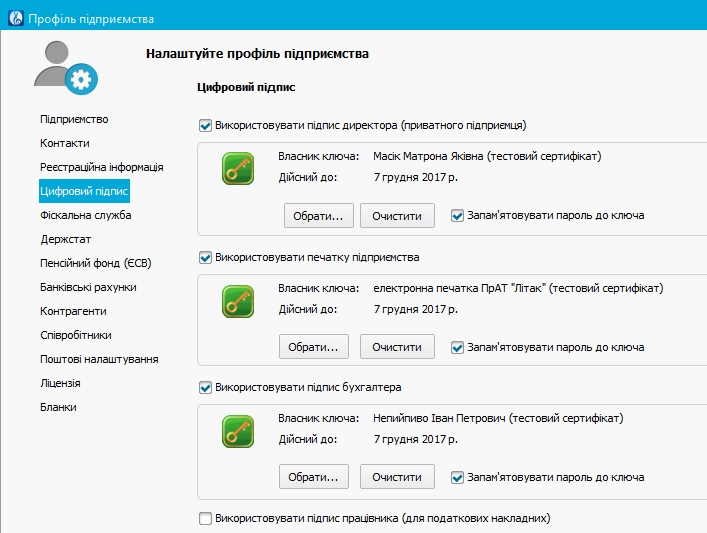Click the profile avatar with gear icon
The image size is (707, 533).
(62, 68)
